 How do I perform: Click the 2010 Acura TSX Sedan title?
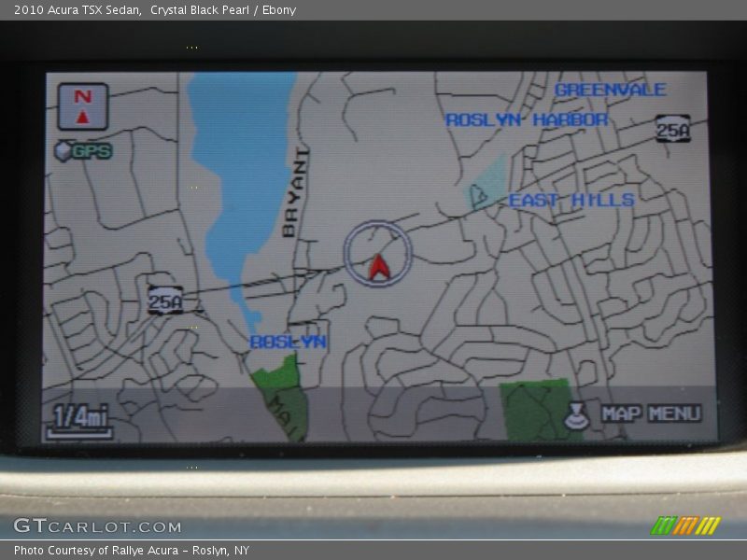pyautogui.click(x=155, y=10)
